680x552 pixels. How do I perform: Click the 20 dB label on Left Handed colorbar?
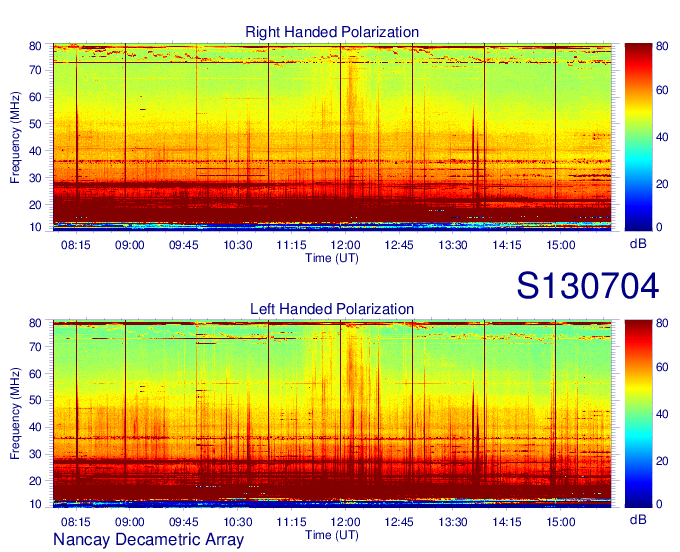point(662,461)
